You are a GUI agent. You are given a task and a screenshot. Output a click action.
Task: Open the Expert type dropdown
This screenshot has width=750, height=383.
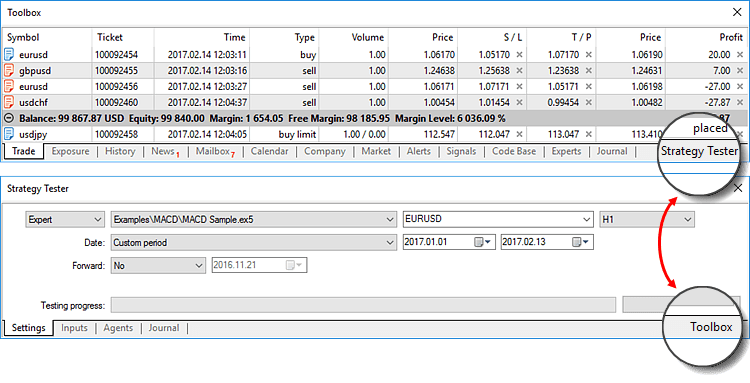[x=64, y=220]
